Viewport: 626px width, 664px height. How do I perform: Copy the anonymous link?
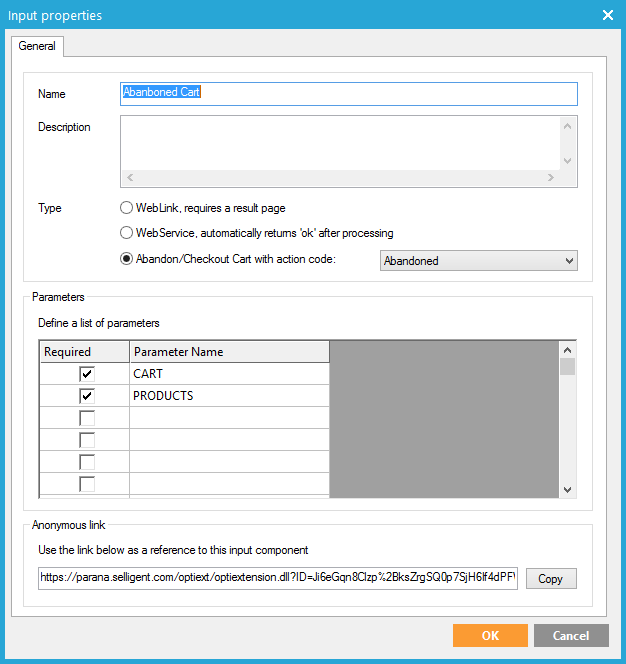coord(551,579)
